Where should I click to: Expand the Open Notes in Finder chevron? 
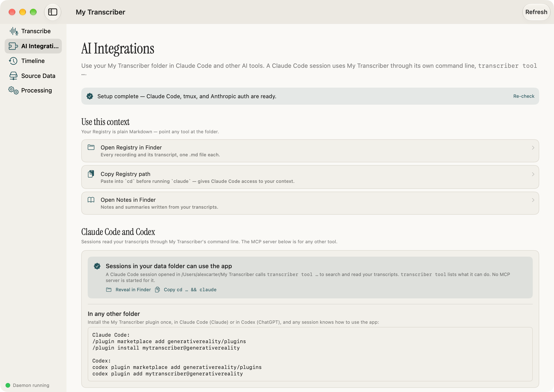pyautogui.click(x=533, y=200)
